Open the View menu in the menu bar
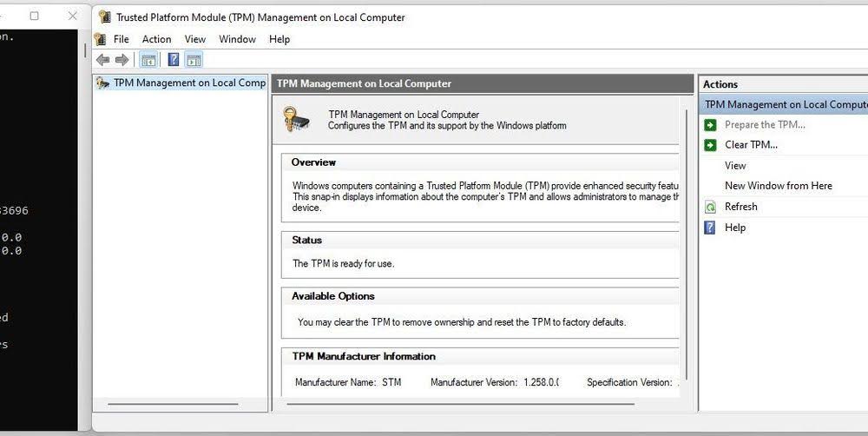Viewport: 868px width, 436px height. coord(195,39)
